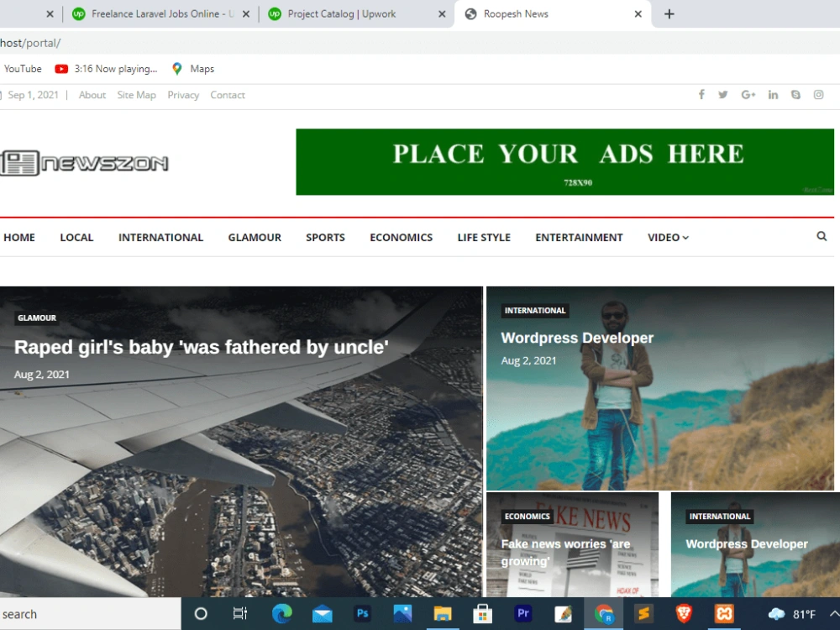
Task: Open the weather 81°F widget
Action: click(791, 614)
